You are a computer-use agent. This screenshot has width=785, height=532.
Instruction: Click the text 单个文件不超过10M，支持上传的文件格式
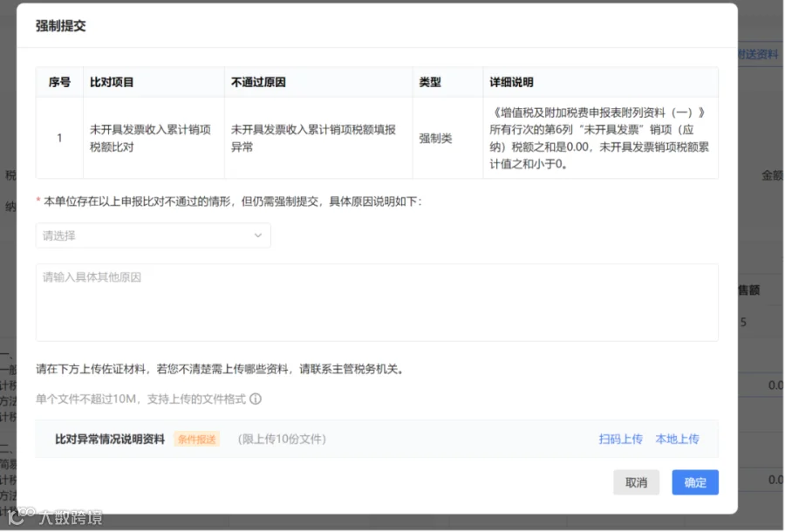click(140, 399)
